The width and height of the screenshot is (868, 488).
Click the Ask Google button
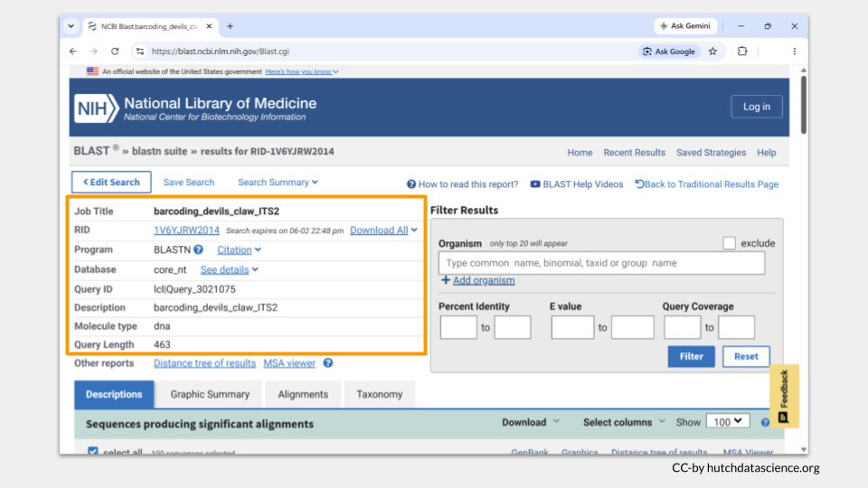[x=669, y=52]
